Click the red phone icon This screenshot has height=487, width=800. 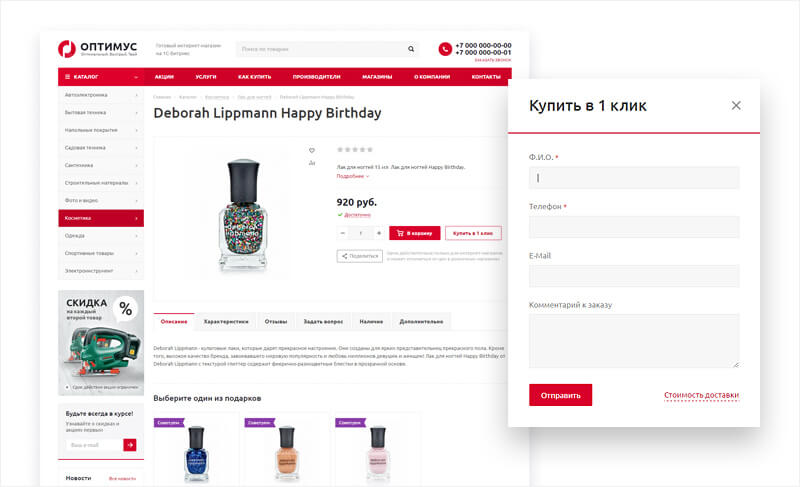(445, 48)
